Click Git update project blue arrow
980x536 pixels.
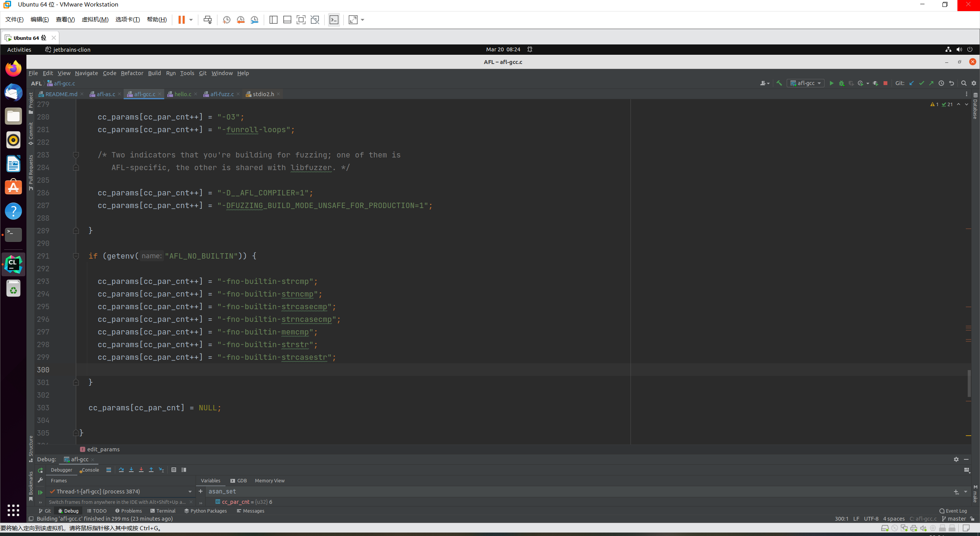point(911,83)
